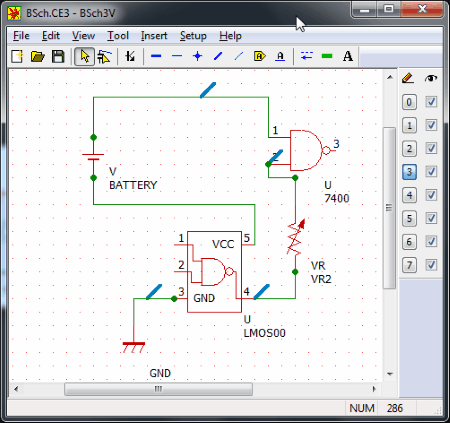
Task: Choose the Tag label tool icon
Action: pos(260,56)
